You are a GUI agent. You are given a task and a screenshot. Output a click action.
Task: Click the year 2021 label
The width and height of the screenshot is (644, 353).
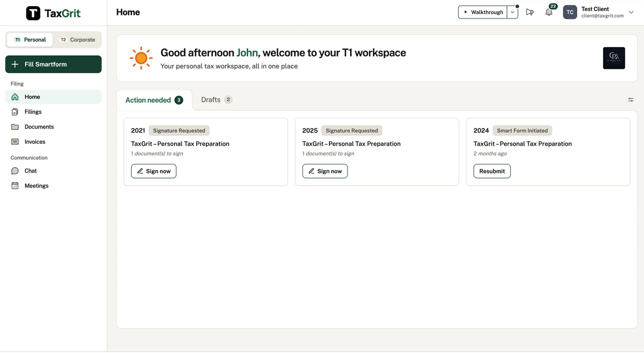138,131
